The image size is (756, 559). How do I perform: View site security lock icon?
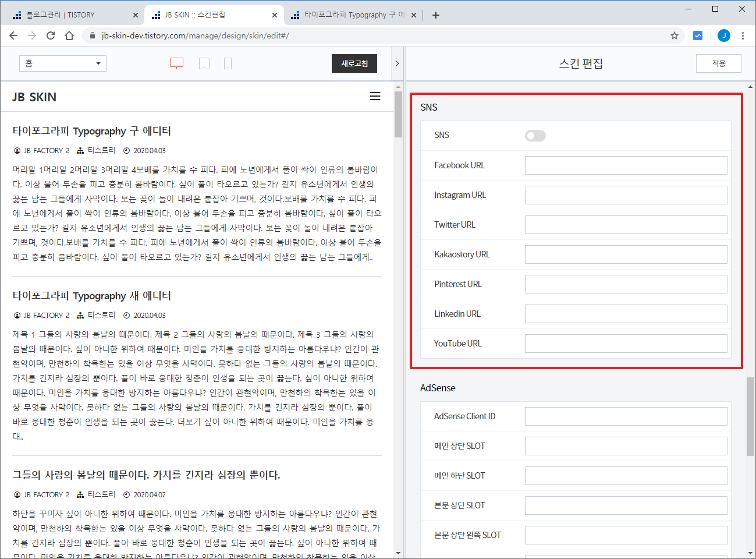click(93, 36)
